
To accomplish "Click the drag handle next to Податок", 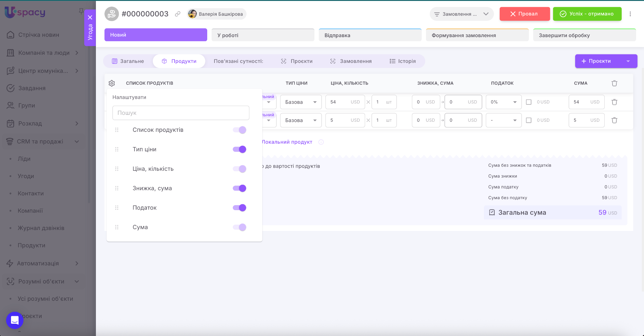I will pos(117,208).
